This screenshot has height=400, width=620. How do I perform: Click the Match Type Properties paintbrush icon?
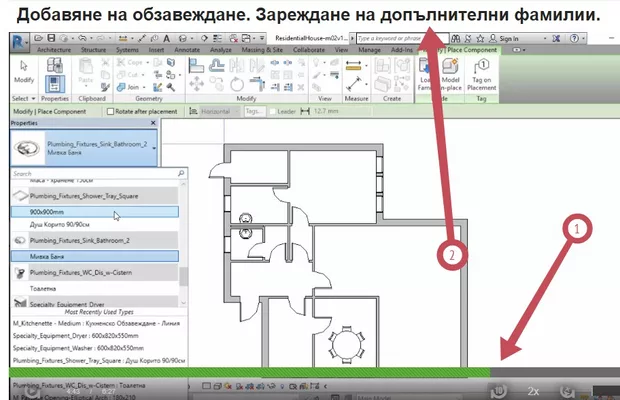pos(105,87)
